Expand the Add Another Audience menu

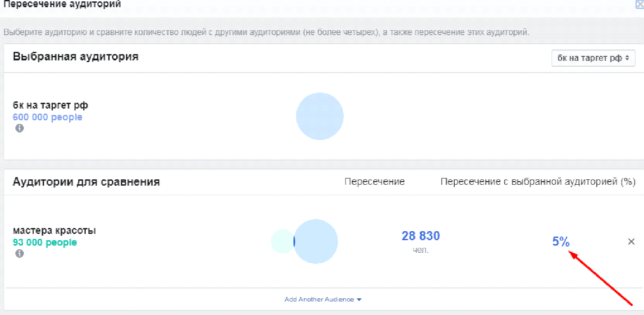pyautogui.click(x=323, y=299)
